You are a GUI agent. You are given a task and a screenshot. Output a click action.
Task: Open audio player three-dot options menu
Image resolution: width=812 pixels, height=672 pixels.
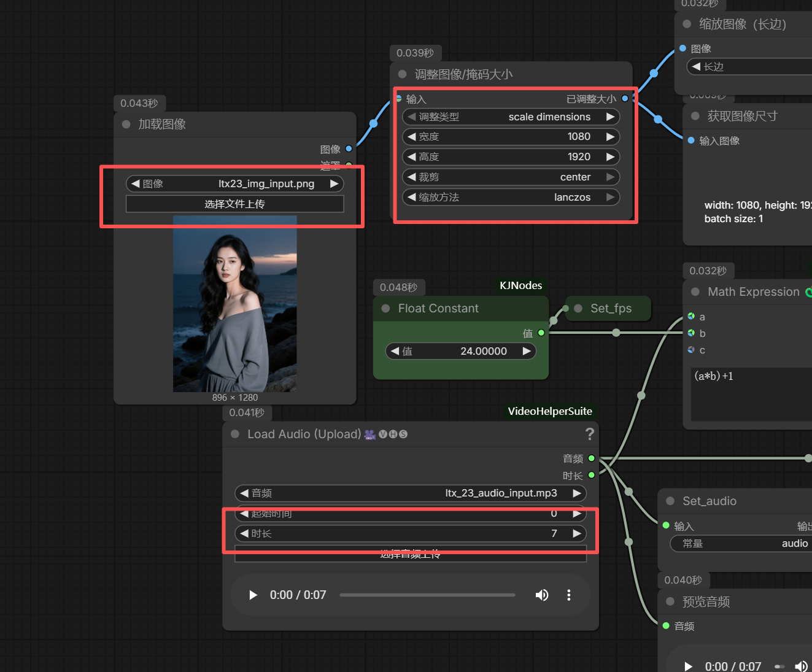569,595
